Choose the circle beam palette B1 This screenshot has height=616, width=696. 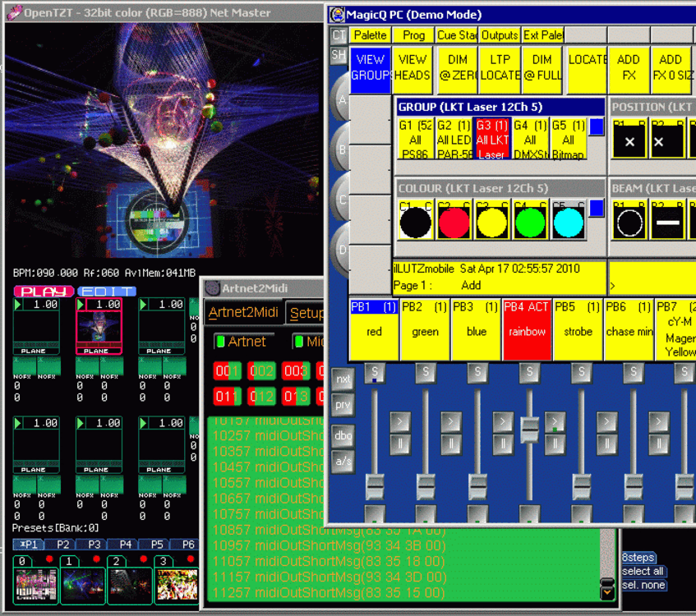pyautogui.click(x=629, y=221)
